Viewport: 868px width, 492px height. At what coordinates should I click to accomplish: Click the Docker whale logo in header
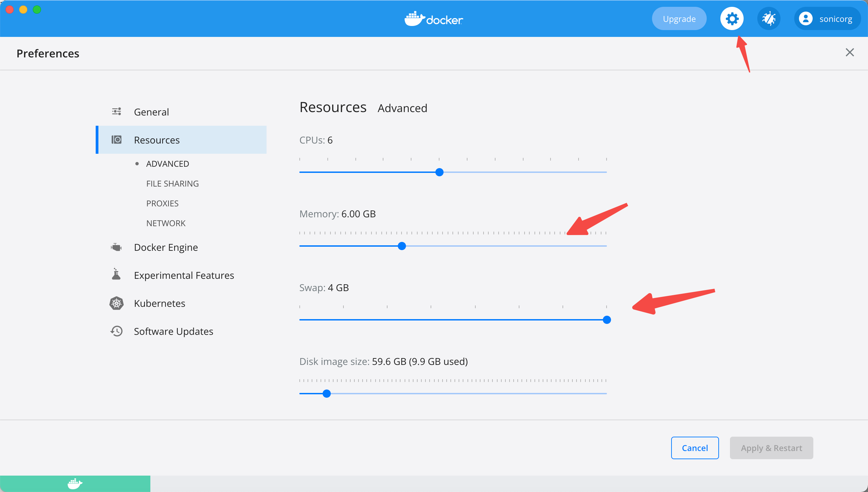[434, 19]
